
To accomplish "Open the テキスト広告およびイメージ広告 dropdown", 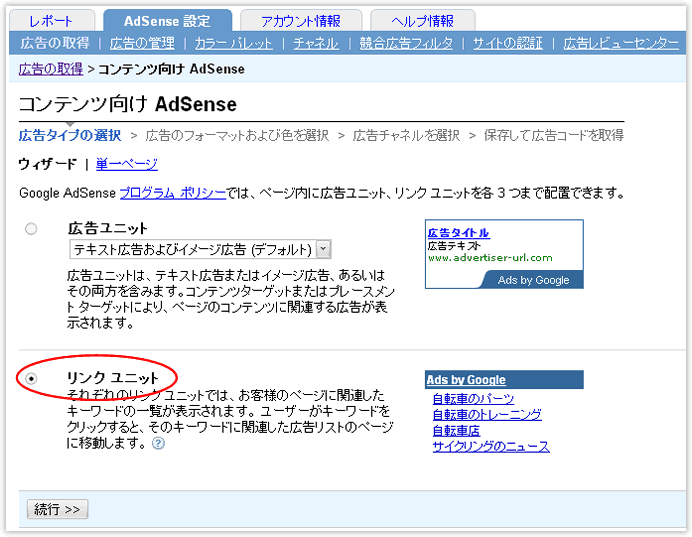I will (x=200, y=249).
